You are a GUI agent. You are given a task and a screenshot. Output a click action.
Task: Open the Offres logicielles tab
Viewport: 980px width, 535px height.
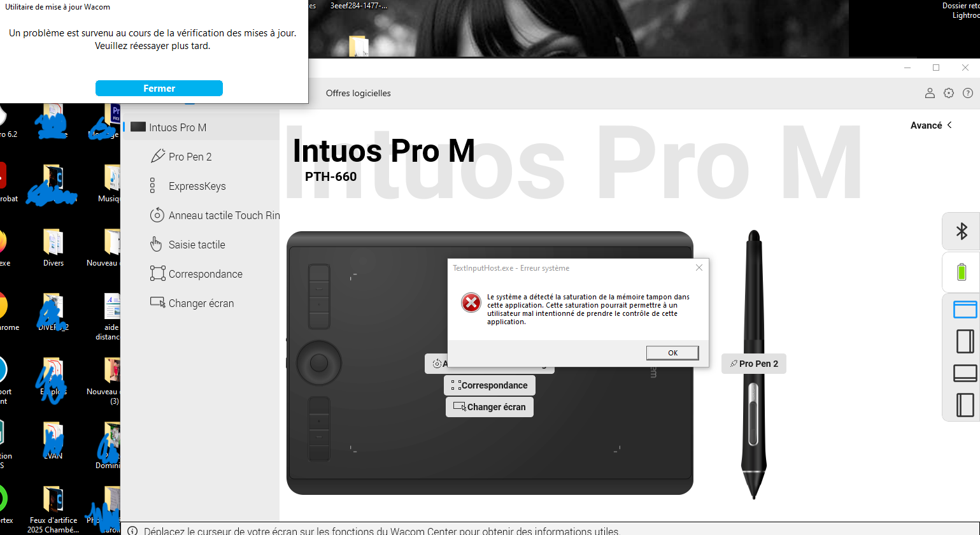(x=359, y=93)
